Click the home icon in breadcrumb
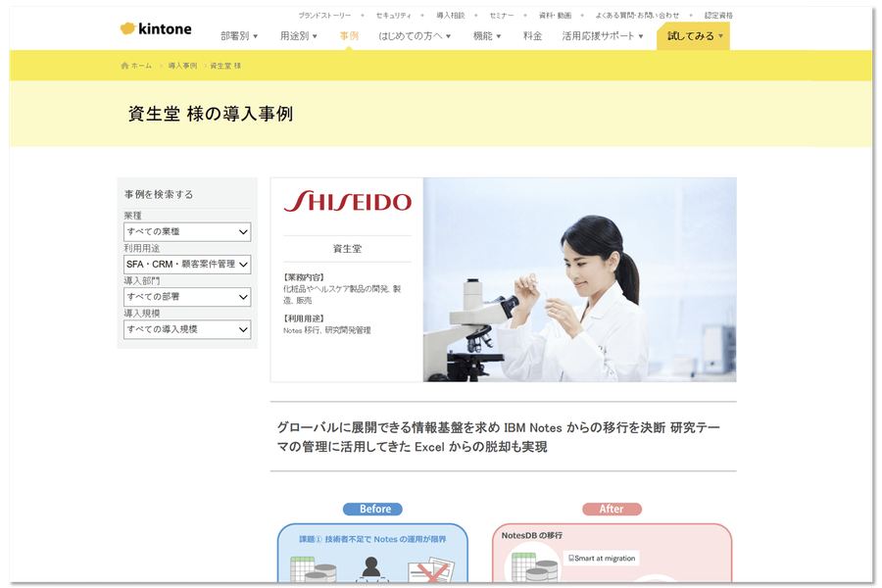Image resolution: width=882 pixels, height=588 pixels. pyautogui.click(x=124, y=66)
